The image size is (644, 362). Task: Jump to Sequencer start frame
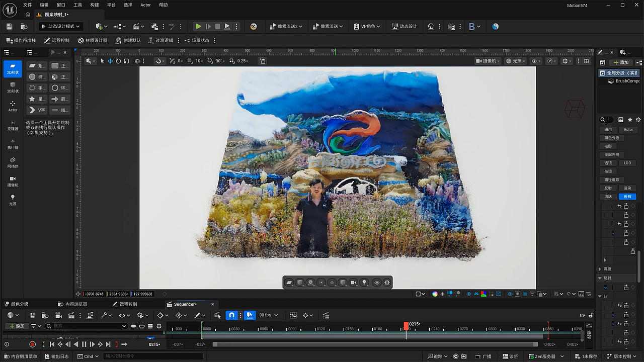(52, 344)
